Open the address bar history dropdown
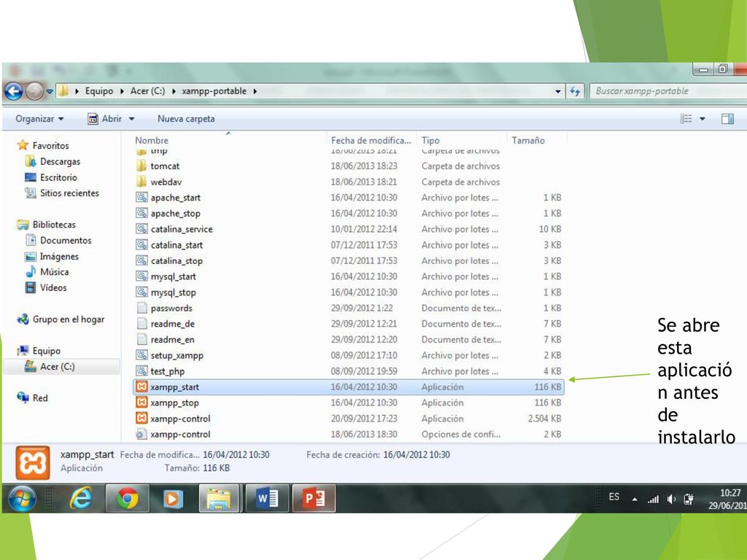747x560 pixels. tap(558, 91)
